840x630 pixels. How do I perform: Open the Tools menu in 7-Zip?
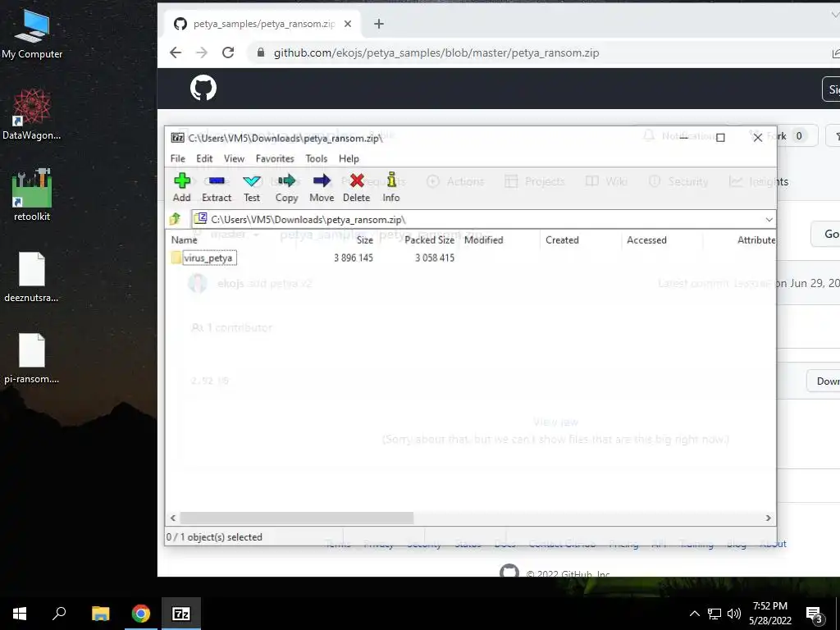pyautogui.click(x=316, y=158)
